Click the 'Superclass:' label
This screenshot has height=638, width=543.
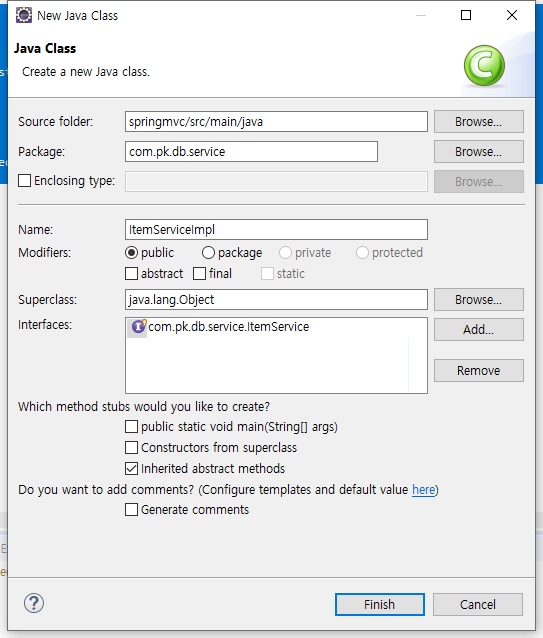(x=48, y=300)
